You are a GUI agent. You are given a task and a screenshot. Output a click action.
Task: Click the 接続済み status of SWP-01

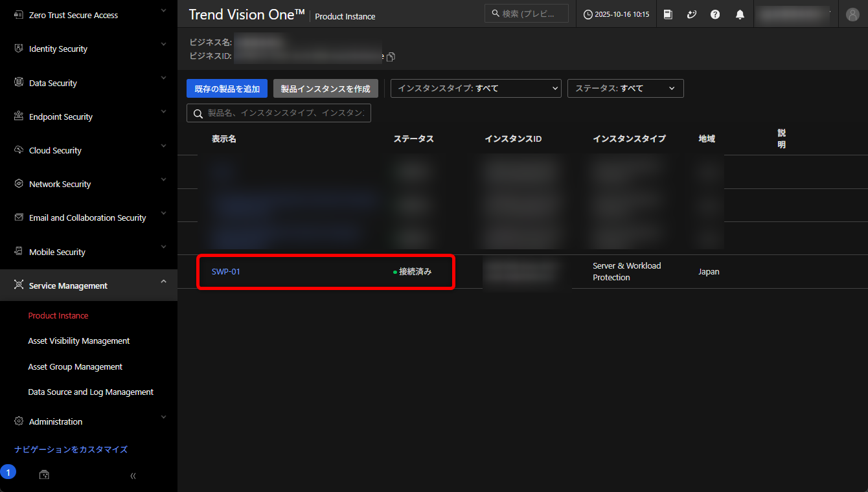413,272
